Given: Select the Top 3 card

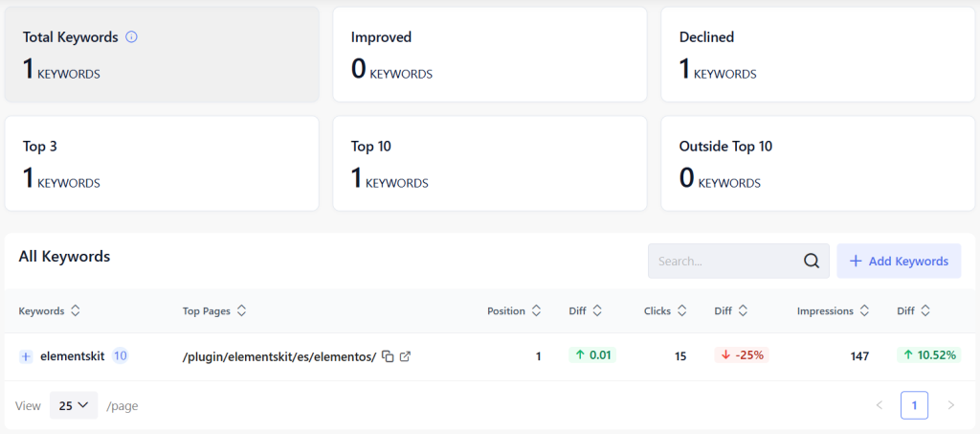Looking at the screenshot, I should (x=162, y=164).
